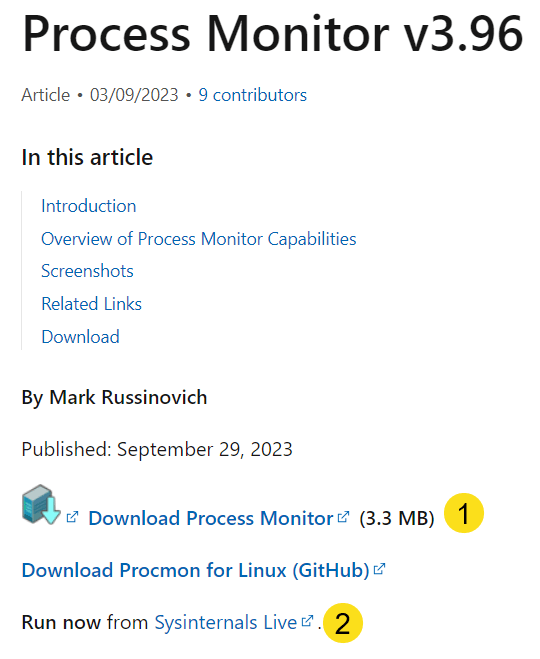Click the yellow number 1 badge
The height and width of the screenshot is (659, 540).
pos(464,513)
